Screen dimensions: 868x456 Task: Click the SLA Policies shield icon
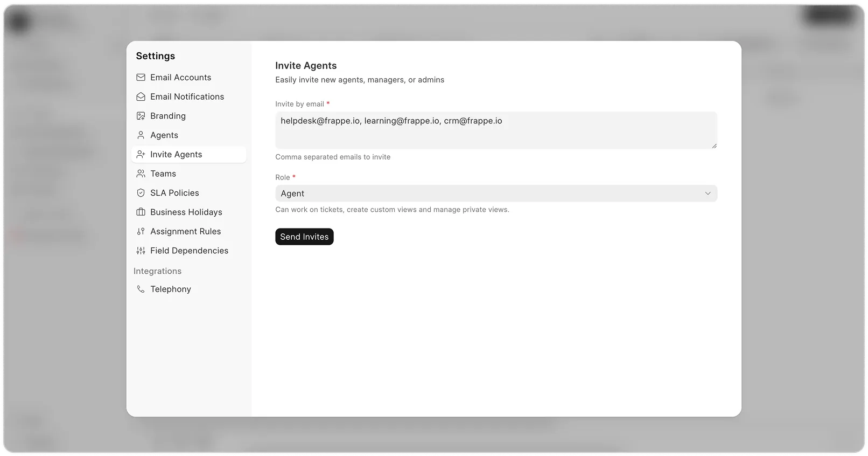[x=141, y=193]
